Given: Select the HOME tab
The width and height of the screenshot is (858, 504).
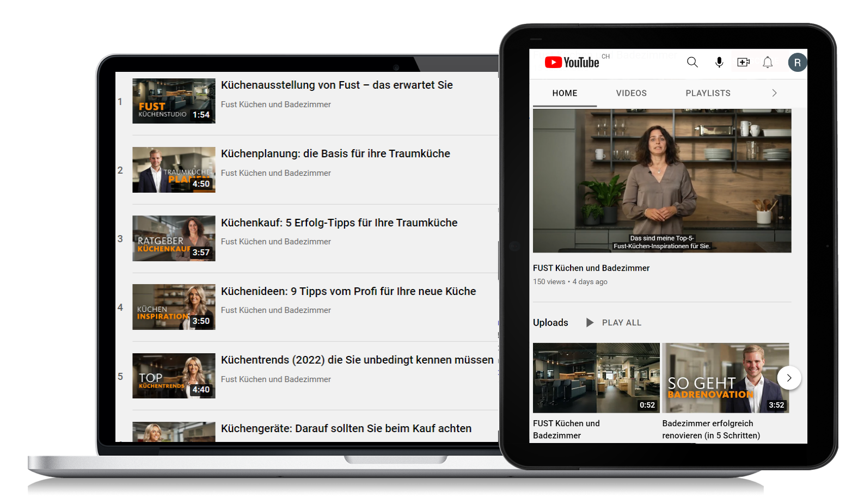Looking at the screenshot, I should point(565,93).
